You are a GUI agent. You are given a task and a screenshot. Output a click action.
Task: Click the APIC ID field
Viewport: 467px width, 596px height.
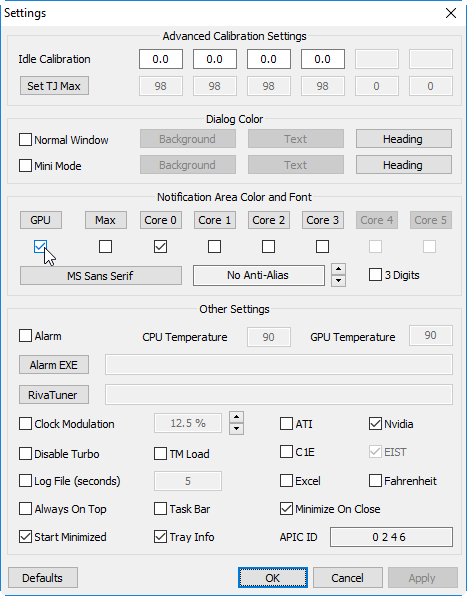click(391, 537)
